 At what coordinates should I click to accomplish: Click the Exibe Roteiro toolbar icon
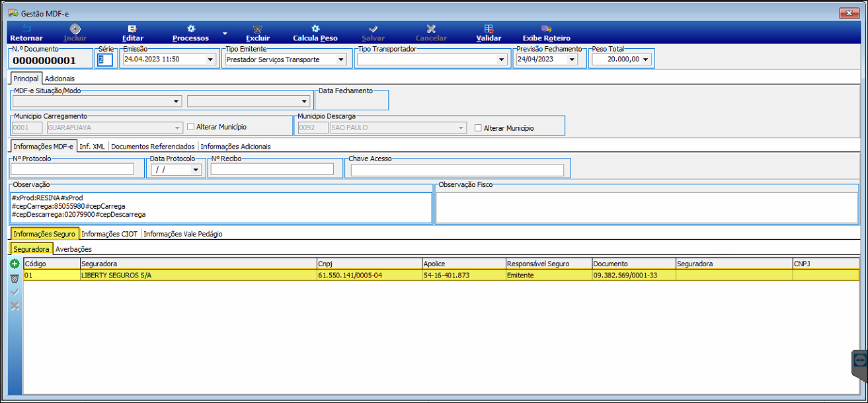point(546,29)
